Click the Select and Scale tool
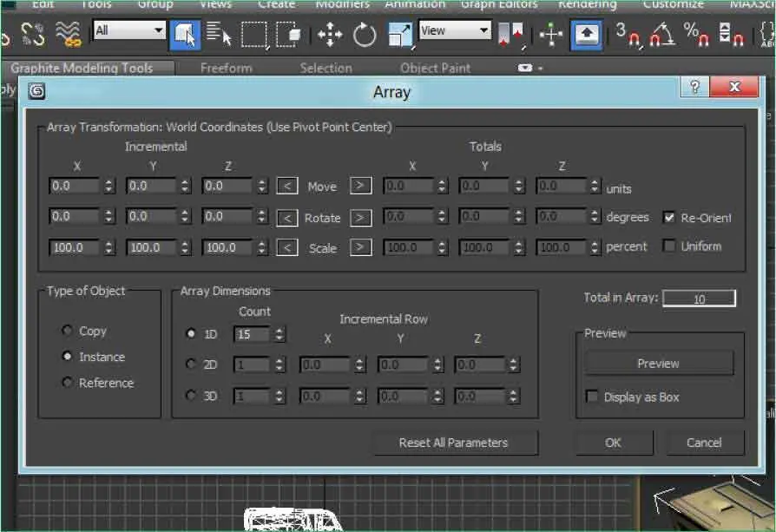Viewport: 776px width, 532px height. 400,35
